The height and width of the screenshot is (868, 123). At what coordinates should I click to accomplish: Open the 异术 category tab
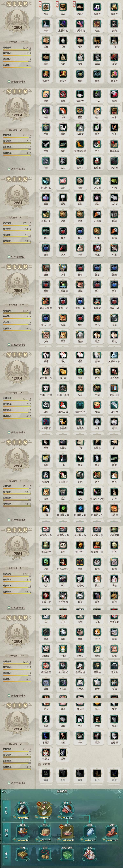coord(6,853)
